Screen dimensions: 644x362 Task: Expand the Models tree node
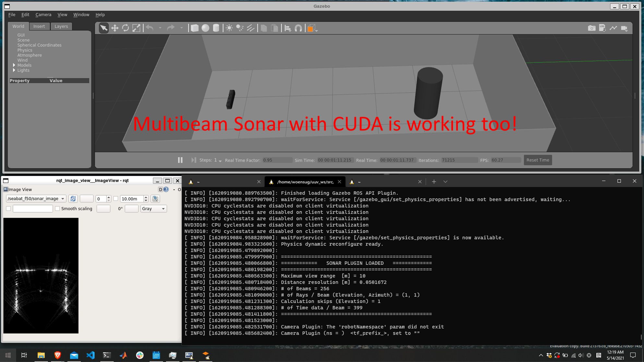click(14, 65)
